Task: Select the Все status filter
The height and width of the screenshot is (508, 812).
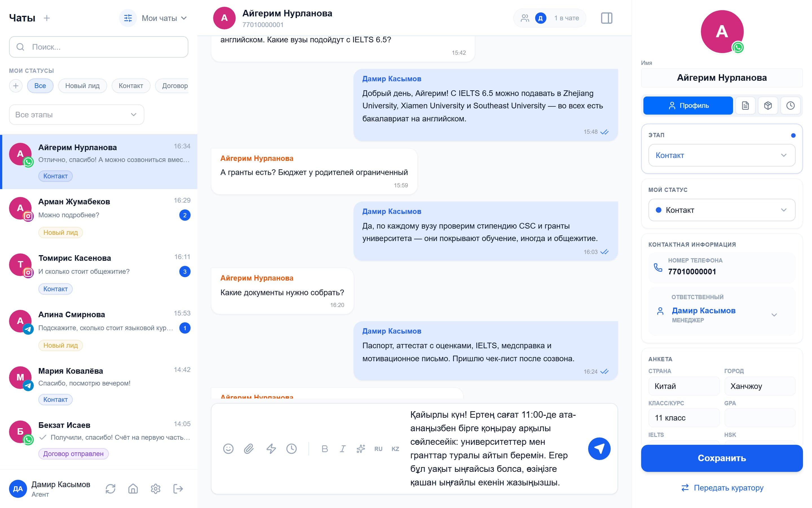Action: [40, 86]
